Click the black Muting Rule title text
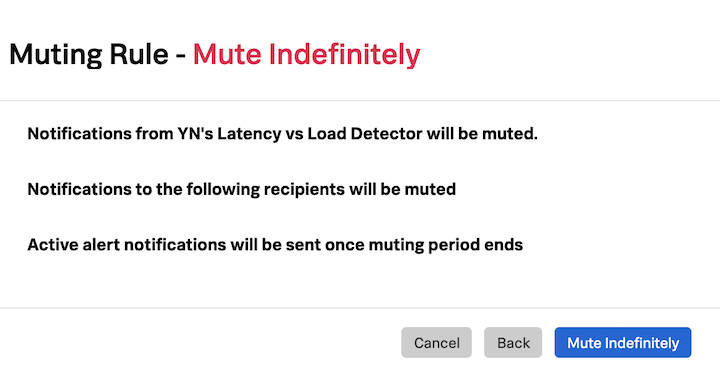The height and width of the screenshot is (369, 720). (89, 55)
